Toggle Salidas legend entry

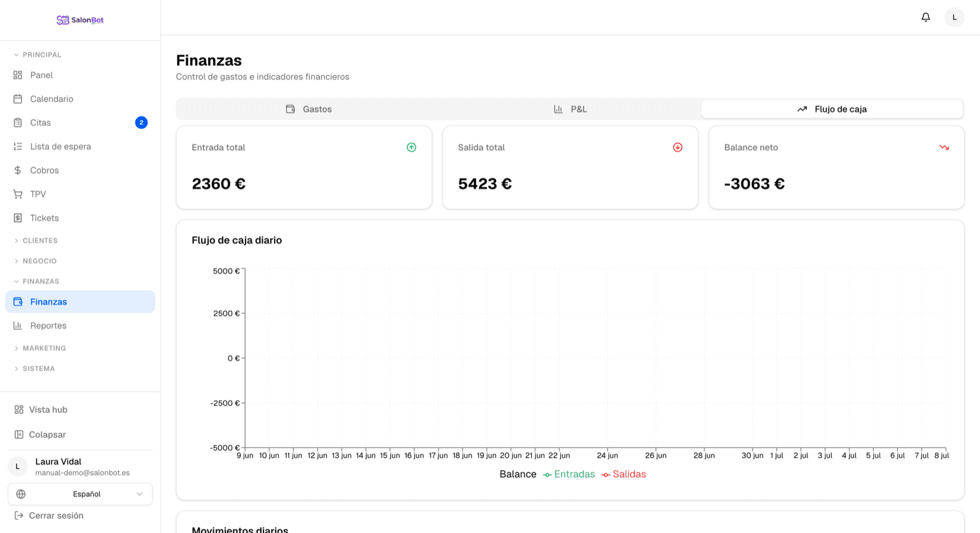click(624, 474)
